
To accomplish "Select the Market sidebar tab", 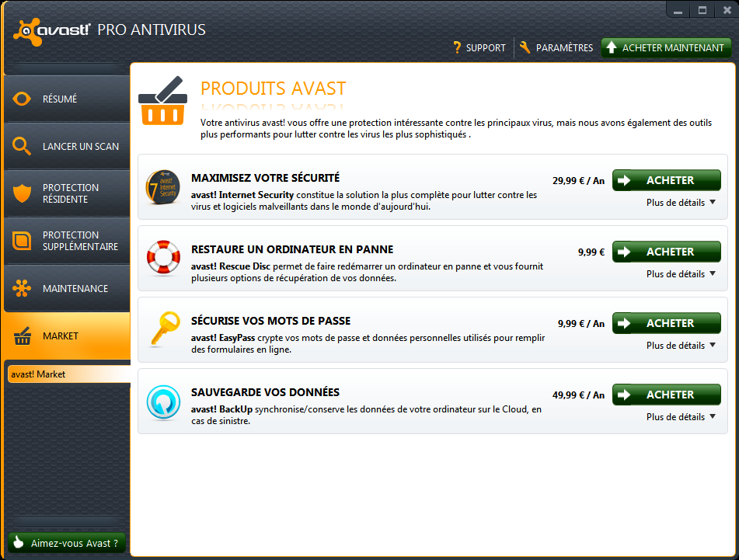I will click(x=66, y=336).
